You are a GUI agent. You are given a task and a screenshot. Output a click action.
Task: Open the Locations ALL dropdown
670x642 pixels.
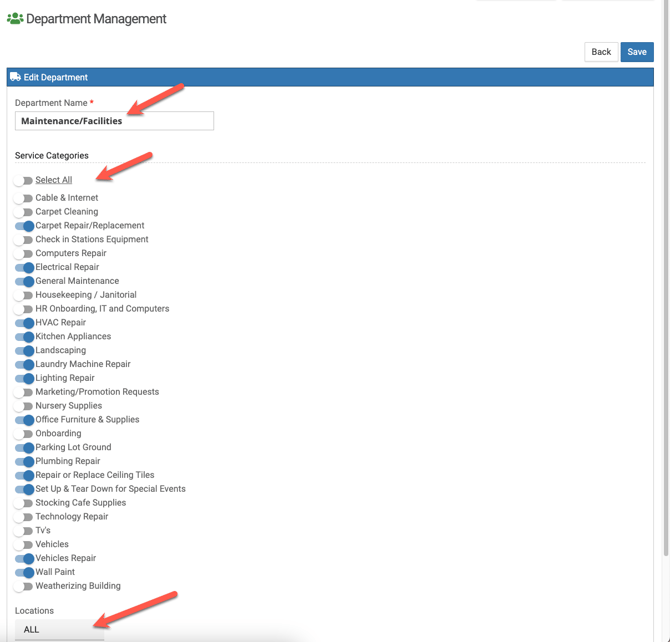(60, 629)
